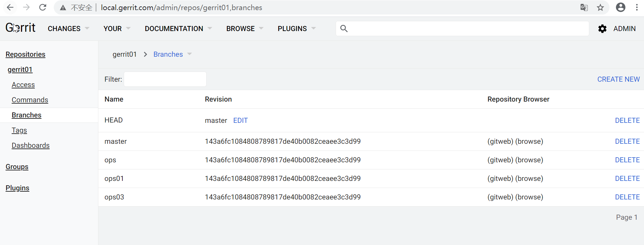Viewport: 644px width, 245px height.
Task: Click the Revision column header
Action: (x=218, y=99)
